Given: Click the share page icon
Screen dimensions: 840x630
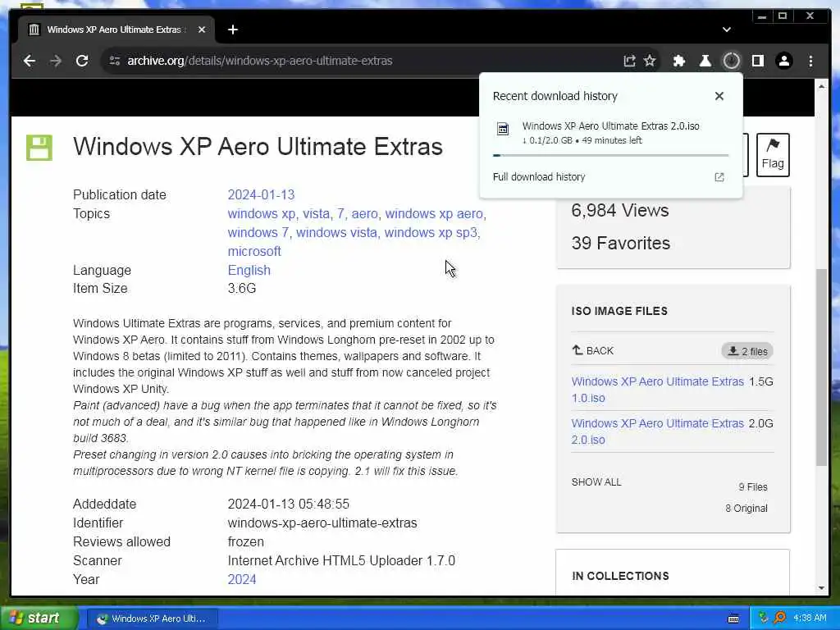Looking at the screenshot, I should click(629, 61).
